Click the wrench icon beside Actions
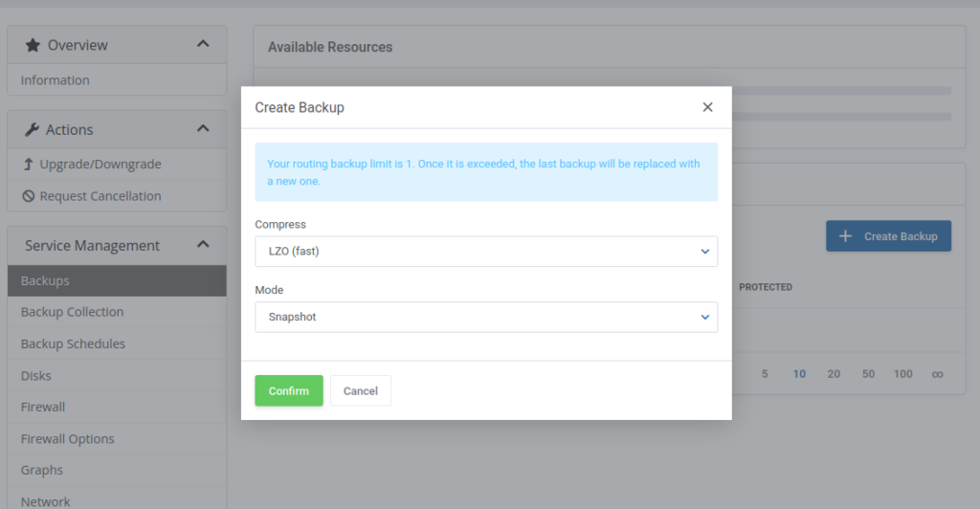The height and width of the screenshot is (509, 980). pyautogui.click(x=32, y=129)
